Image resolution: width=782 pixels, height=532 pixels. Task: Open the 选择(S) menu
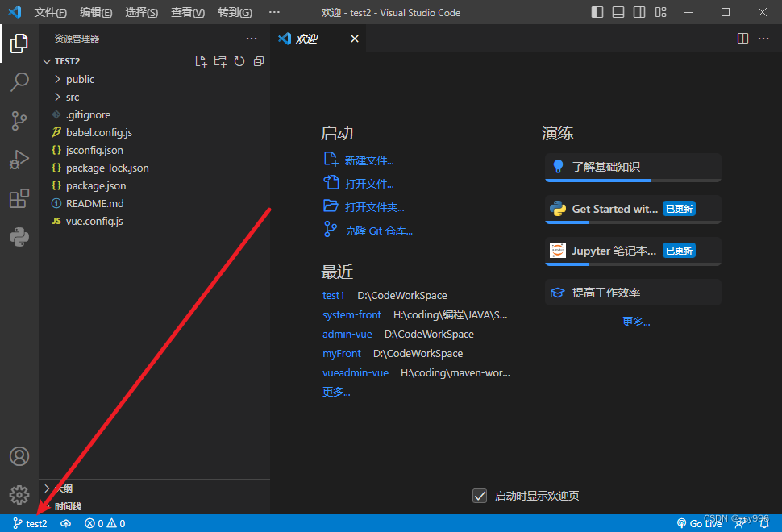(142, 12)
